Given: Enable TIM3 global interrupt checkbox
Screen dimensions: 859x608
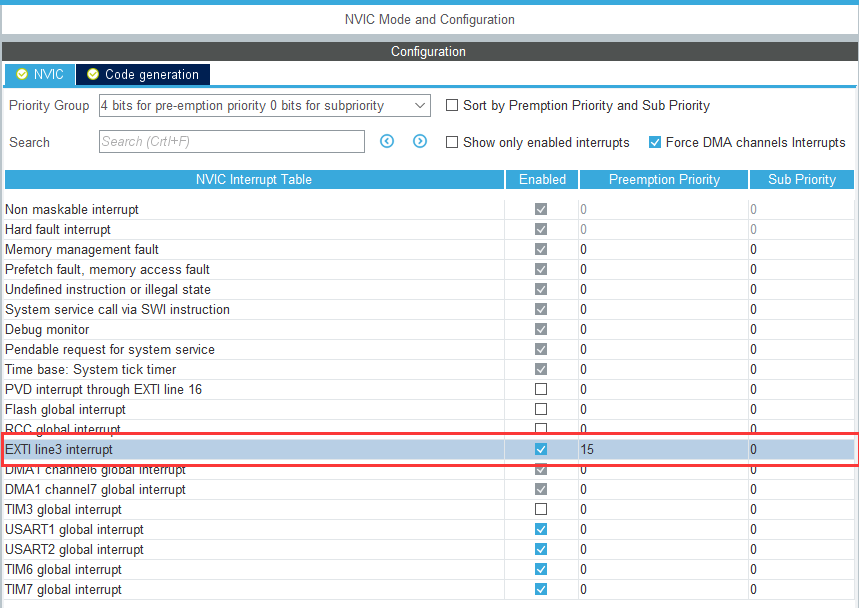Looking at the screenshot, I should [x=541, y=509].
